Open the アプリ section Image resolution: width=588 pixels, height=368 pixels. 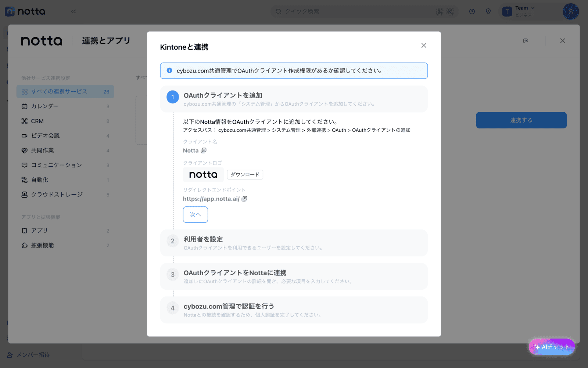coord(65,231)
